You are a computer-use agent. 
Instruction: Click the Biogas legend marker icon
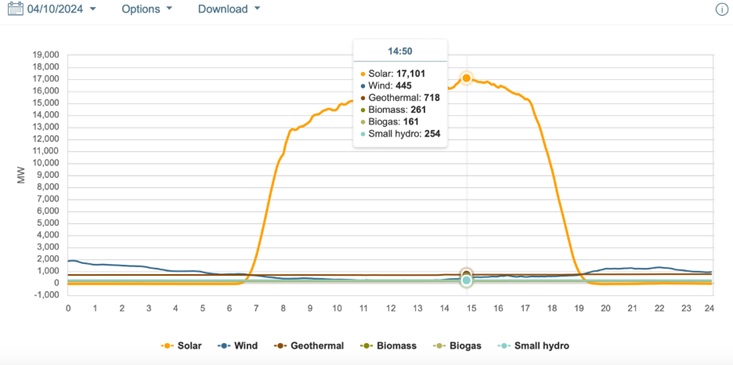(x=439, y=346)
